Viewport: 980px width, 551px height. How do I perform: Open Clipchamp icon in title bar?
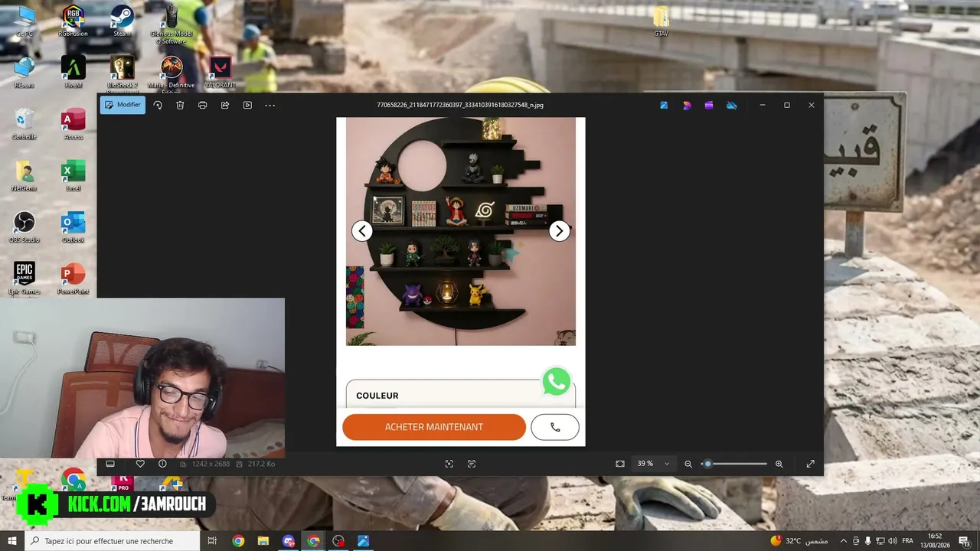pyautogui.click(x=709, y=105)
